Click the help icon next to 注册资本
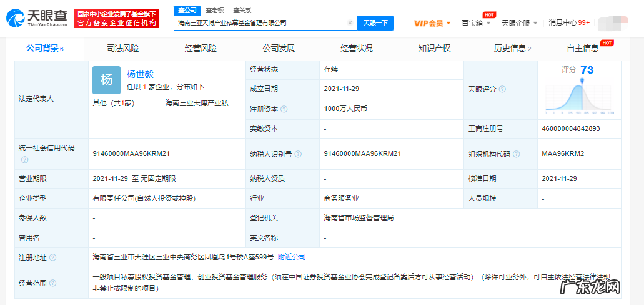Screen dimensions: 644x305 pyautogui.click(x=284, y=109)
